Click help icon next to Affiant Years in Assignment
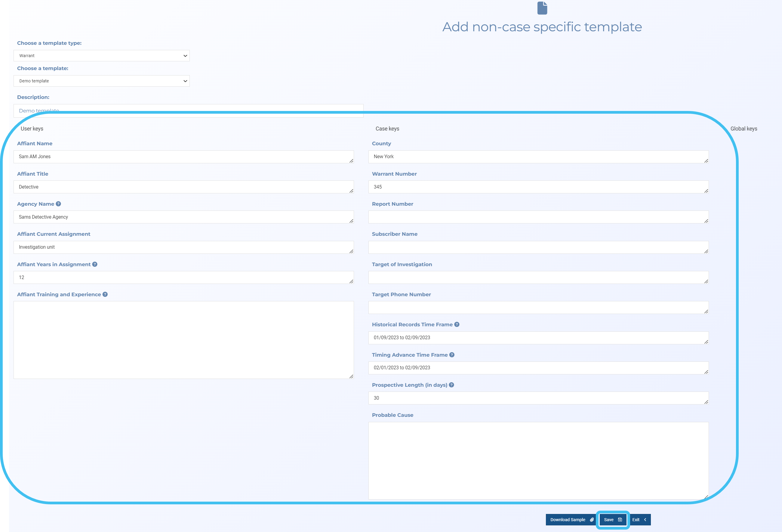The height and width of the screenshot is (532, 782). (x=95, y=264)
